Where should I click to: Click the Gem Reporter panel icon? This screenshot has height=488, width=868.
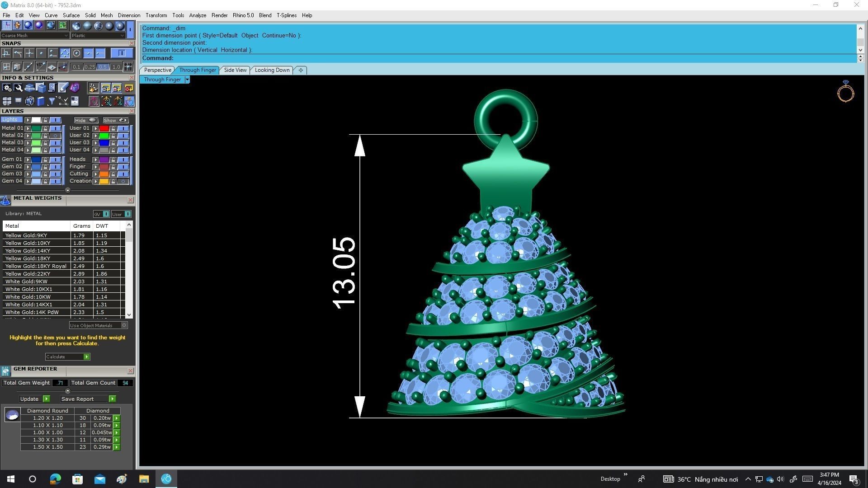click(x=5, y=371)
